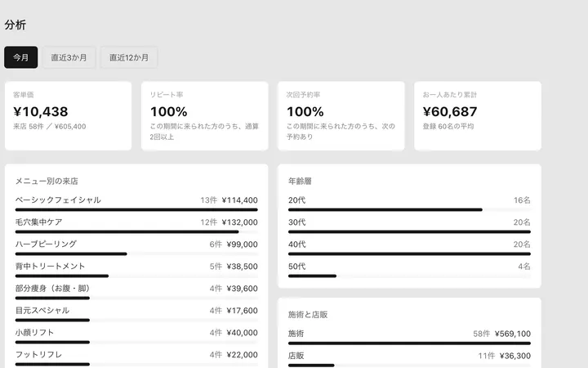Select the 40代 age row label
This screenshot has width=588, height=368.
[x=297, y=245]
